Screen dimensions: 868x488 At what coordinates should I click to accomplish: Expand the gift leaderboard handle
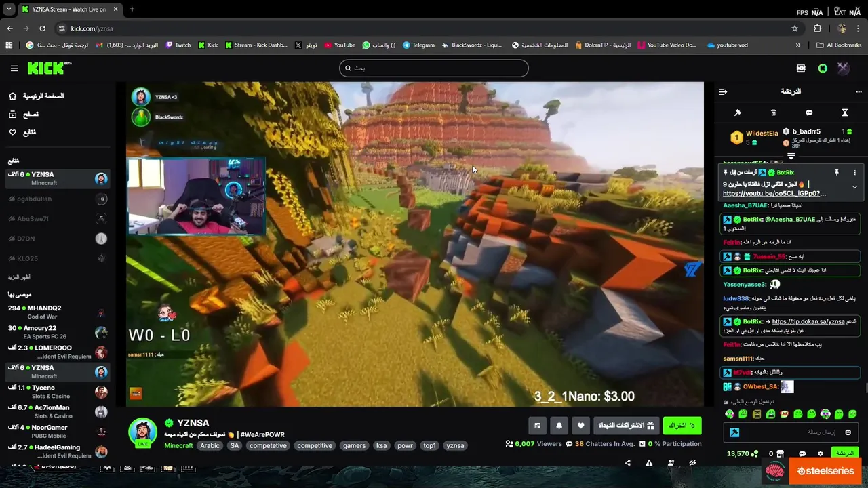pos(791,157)
